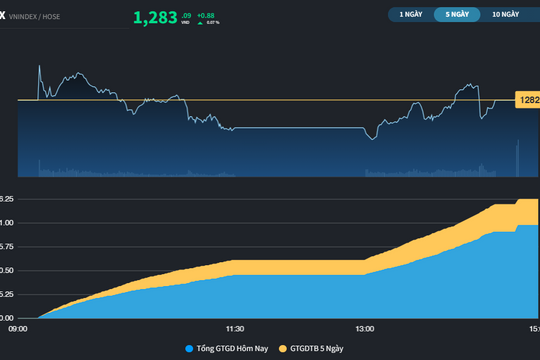Click the 13:00 time axis label
Viewport: 540px width, 360px height.
[x=365, y=329]
